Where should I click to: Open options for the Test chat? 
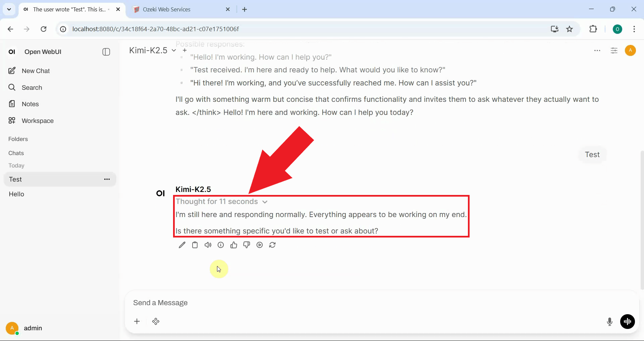pos(107,179)
